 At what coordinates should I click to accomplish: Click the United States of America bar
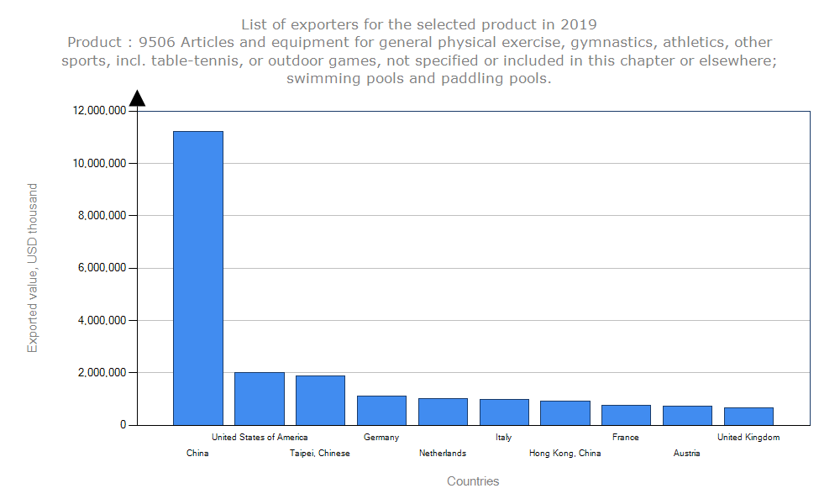coord(260,398)
